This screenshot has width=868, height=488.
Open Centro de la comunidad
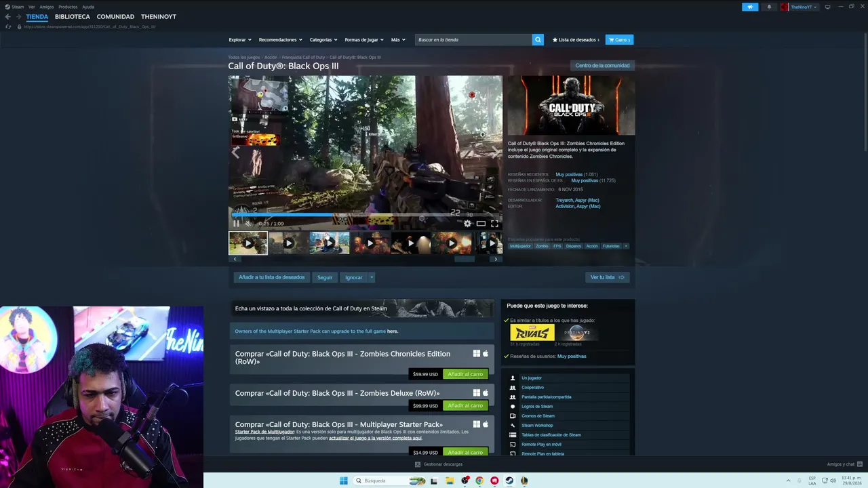click(602, 66)
